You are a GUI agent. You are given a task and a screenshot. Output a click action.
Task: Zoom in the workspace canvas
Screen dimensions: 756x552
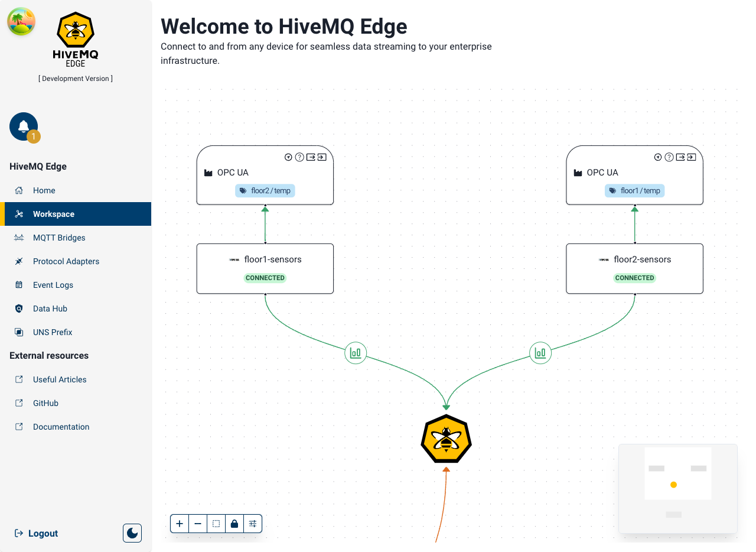pos(180,524)
